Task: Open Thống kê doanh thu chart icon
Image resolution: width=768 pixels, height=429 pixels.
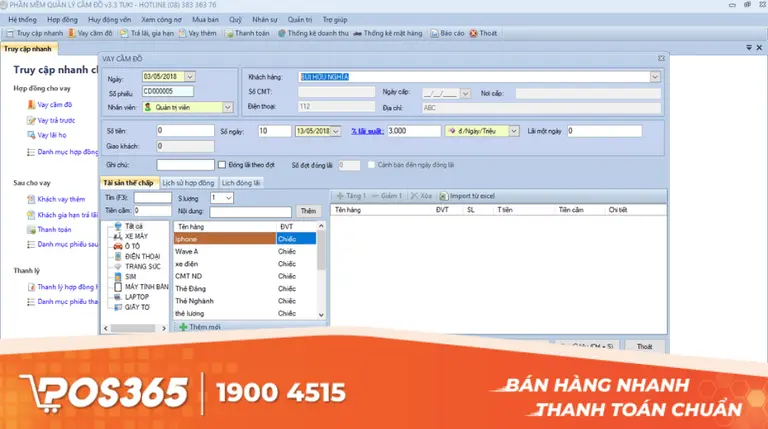Action: tap(282, 33)
